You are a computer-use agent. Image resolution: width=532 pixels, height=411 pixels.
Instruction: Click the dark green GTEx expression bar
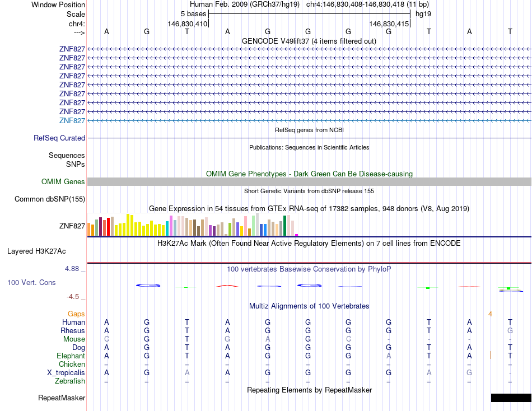point(284,226)
